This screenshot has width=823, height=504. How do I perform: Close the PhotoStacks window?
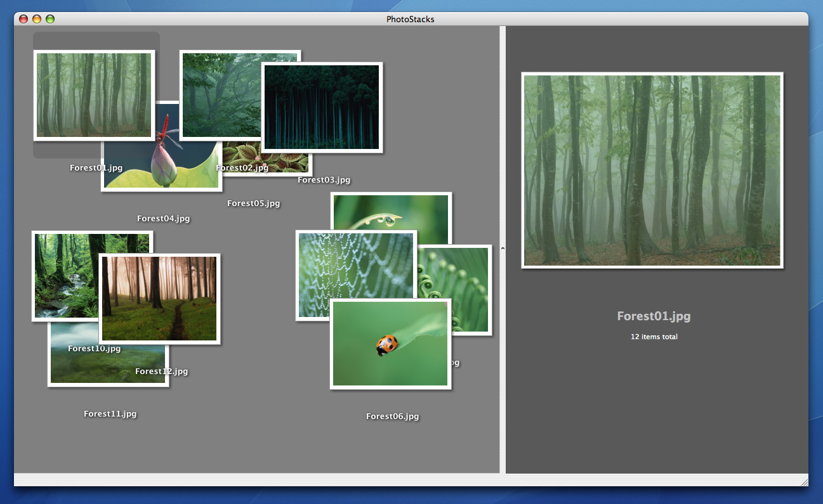point(23,19)
